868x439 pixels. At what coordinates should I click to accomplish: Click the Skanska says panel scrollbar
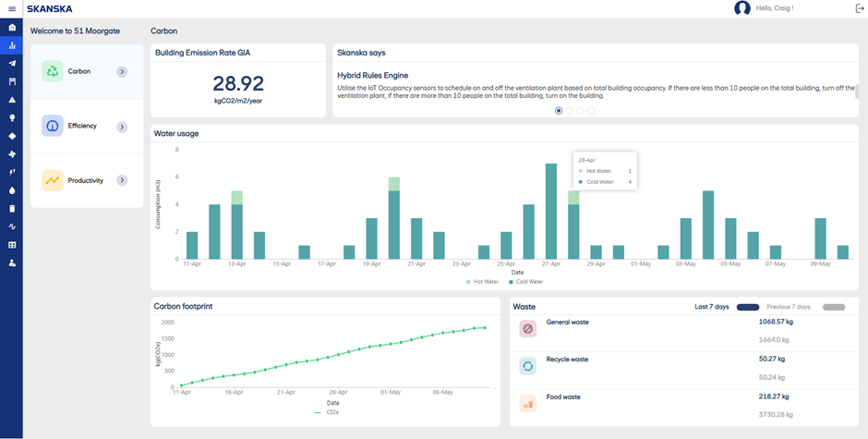[857, 91]
